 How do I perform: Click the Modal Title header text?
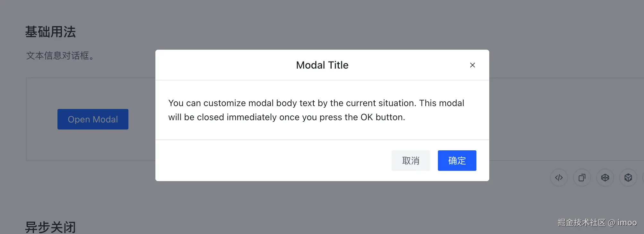(x=322, y=65)
